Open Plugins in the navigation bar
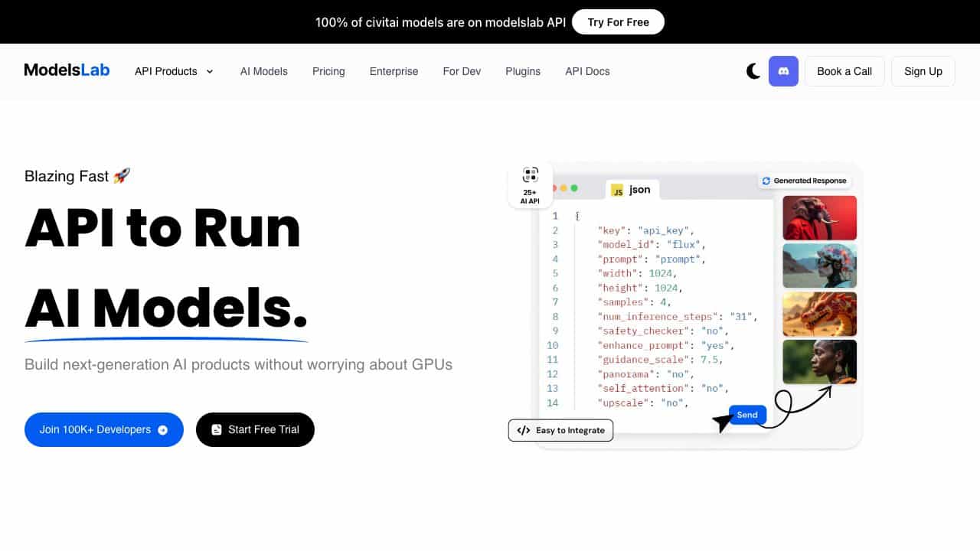The height and width of the screenshot is (551, 980). (x=523, y=71)
